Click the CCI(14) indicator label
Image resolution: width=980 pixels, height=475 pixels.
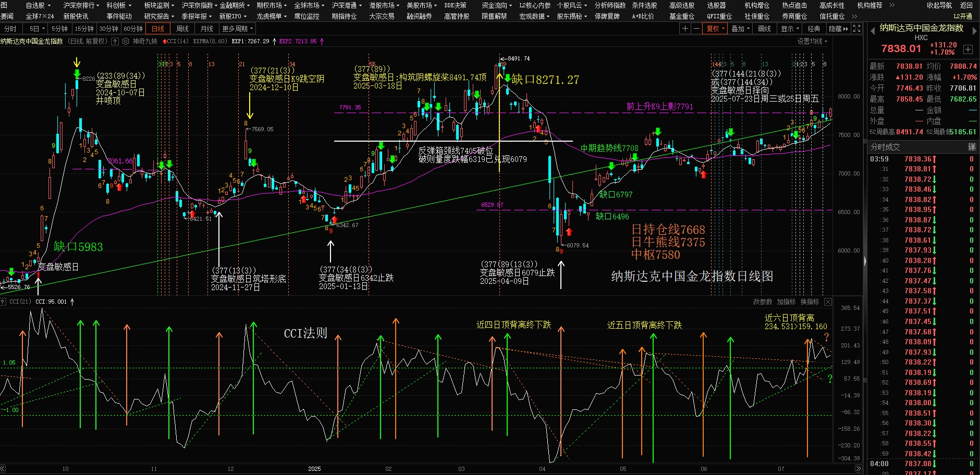coord(178,41)
